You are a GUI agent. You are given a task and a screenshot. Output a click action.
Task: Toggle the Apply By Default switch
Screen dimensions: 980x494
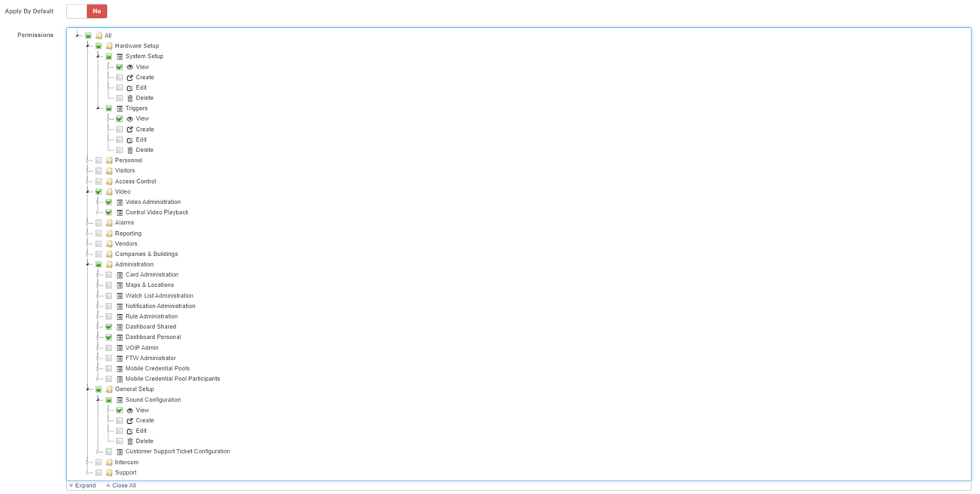87,11
